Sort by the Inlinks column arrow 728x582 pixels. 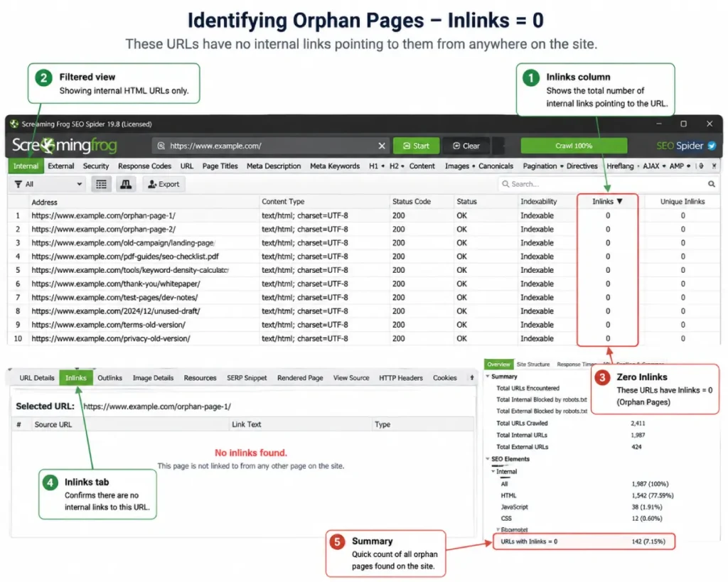pos(620,201)
